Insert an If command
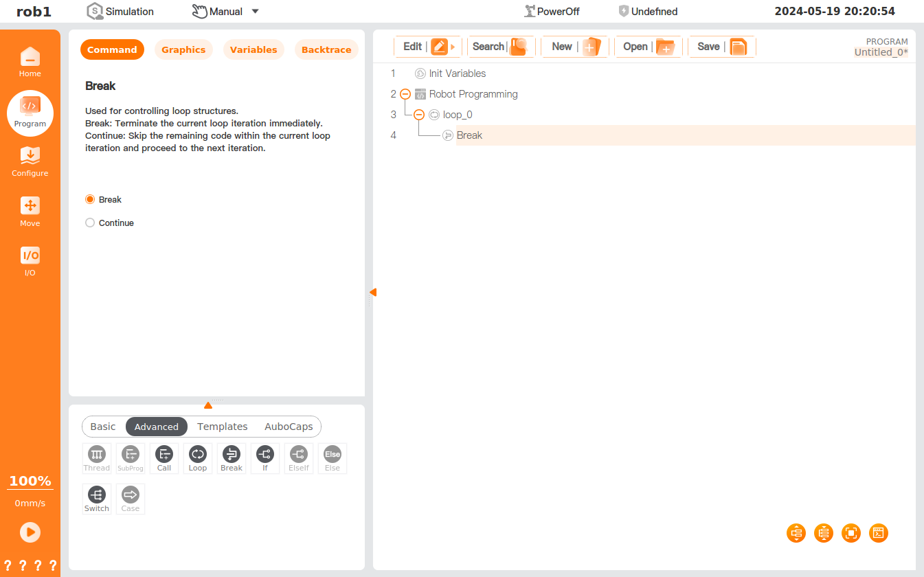This screenshot has height=577, width=924. point(265,458)
